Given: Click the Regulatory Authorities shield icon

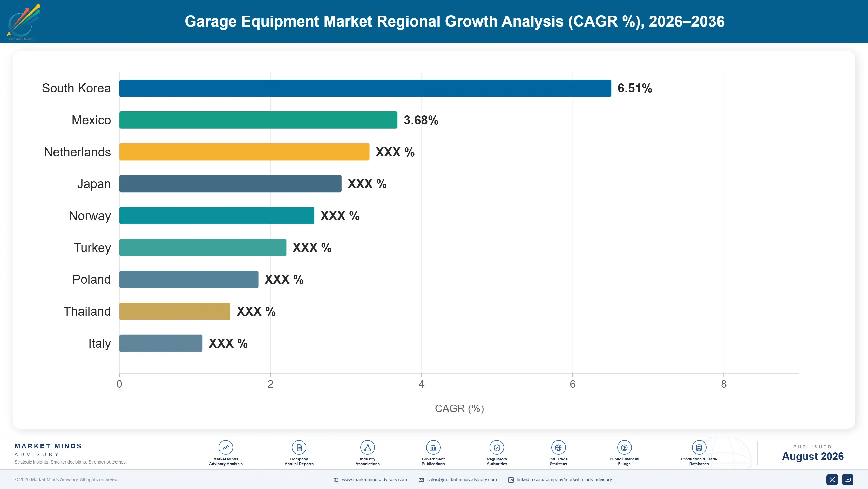Looking at the screenshot, I should (x=497, y=447).
